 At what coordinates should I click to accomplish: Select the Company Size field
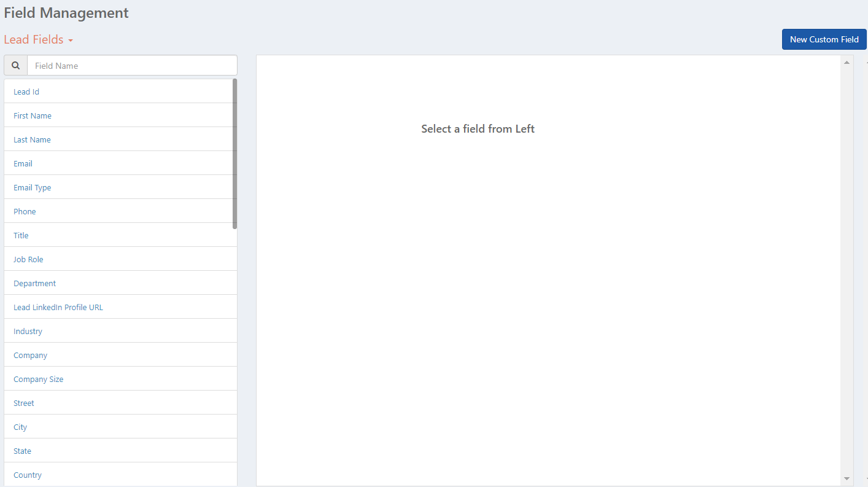click(x=120, y=379)
